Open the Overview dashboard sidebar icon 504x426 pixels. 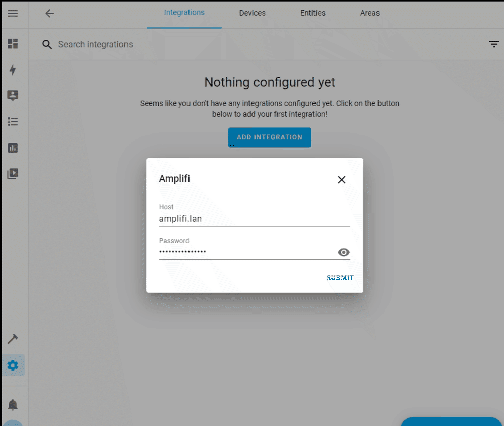[x=13, y=44]
